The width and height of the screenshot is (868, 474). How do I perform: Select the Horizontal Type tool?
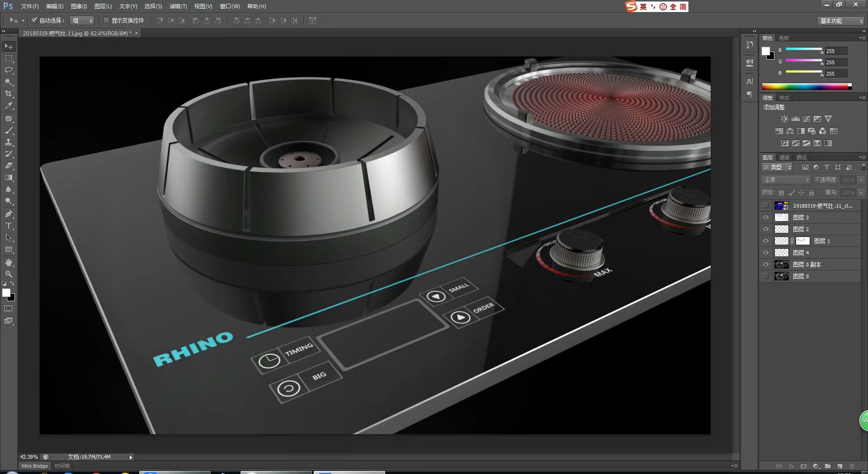pyautogui.click(x=8, y=226)
